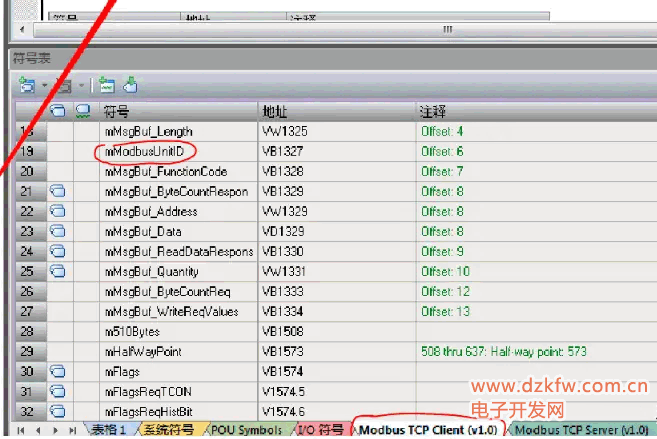Image resolution: width=657 pixels, height=439 pixels.
Task: Click overlap icon on mMsgBuf_Data row
Action: pyautogui.click(x=58, y=231)
